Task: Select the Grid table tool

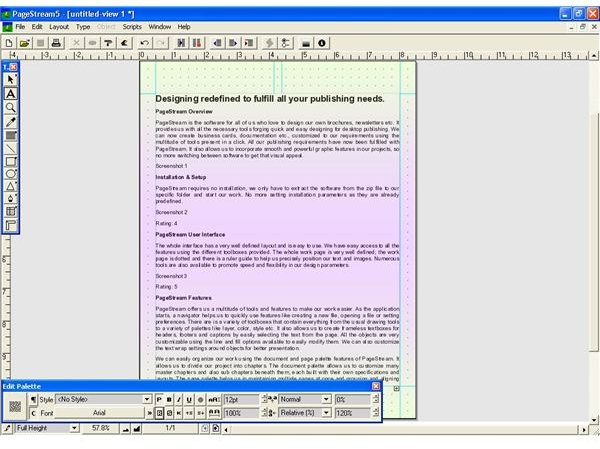Action: pos(11,212)
